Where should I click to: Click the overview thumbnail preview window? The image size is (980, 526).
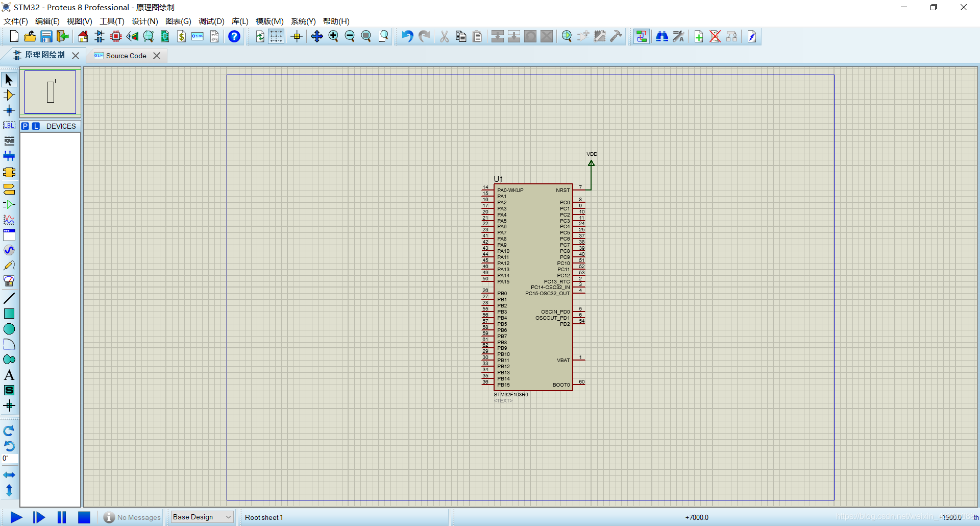[50, 92]
